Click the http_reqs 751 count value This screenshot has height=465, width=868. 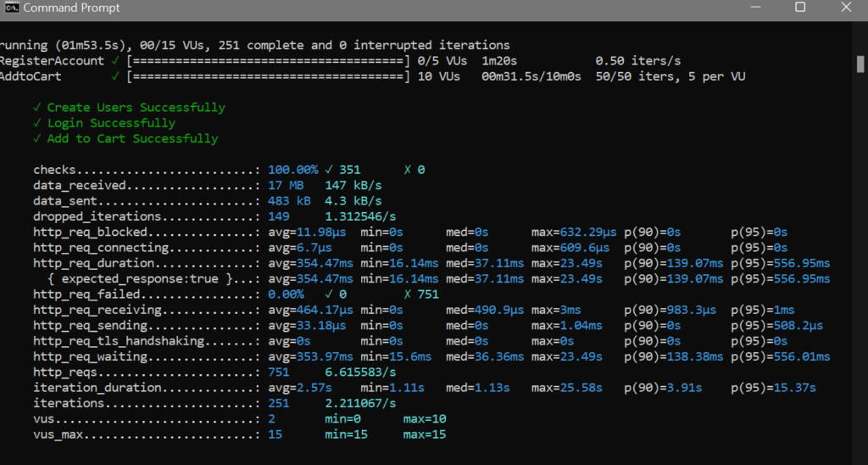pyautogui.click(x=278, y=372)
